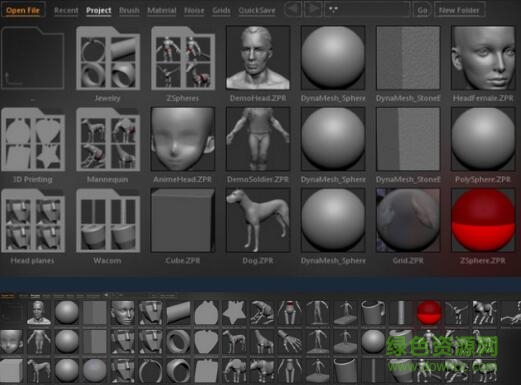
Task: Pick the giraffe mannequin icon in lower strip
Action: tap(262, 341)
